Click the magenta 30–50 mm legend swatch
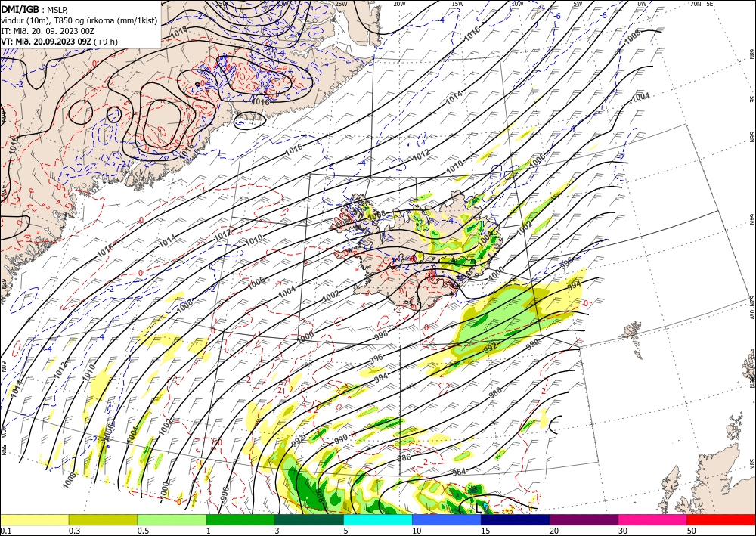The image size is (756, 536). pyautogui.click(x=653, y=519)
